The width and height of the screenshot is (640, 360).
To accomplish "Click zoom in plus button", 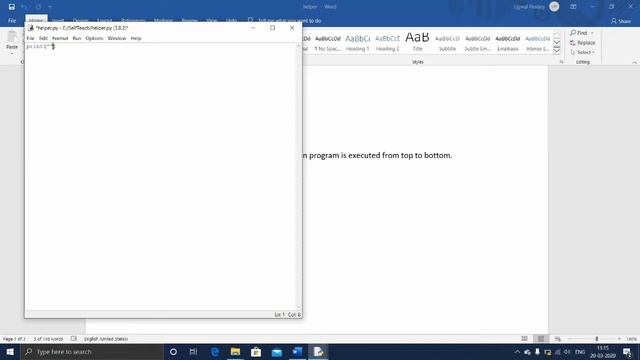I will point(619,339).
